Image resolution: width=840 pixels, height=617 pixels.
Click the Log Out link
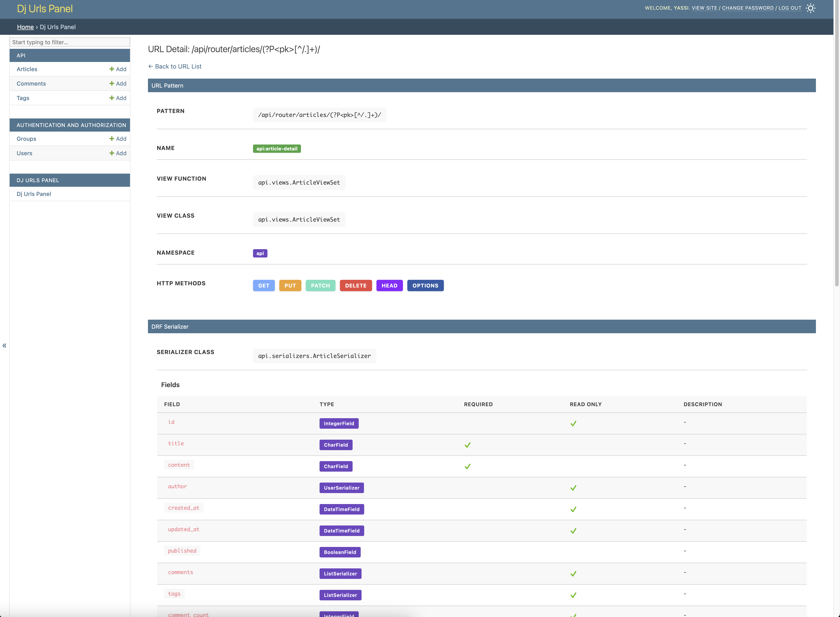pos(790,8)
